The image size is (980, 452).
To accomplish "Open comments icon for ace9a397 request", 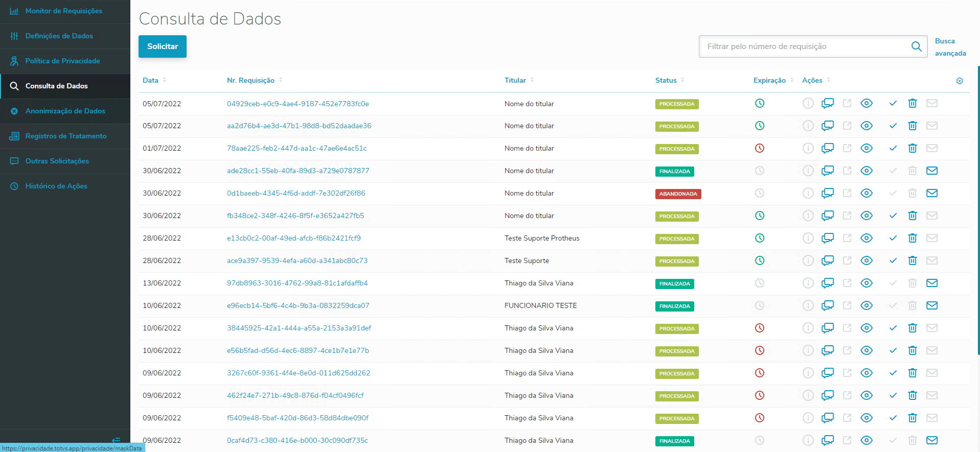I will click(x=828, y=260).
